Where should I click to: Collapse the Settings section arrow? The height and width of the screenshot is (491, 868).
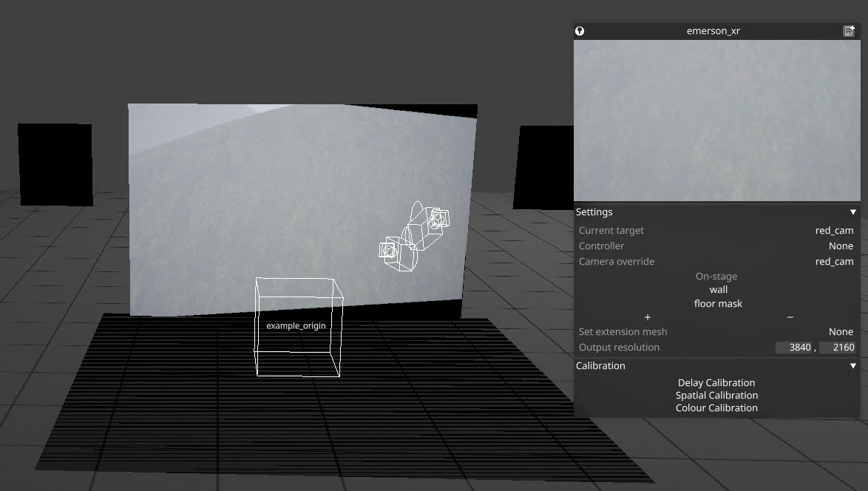click(x=853, y=212)
